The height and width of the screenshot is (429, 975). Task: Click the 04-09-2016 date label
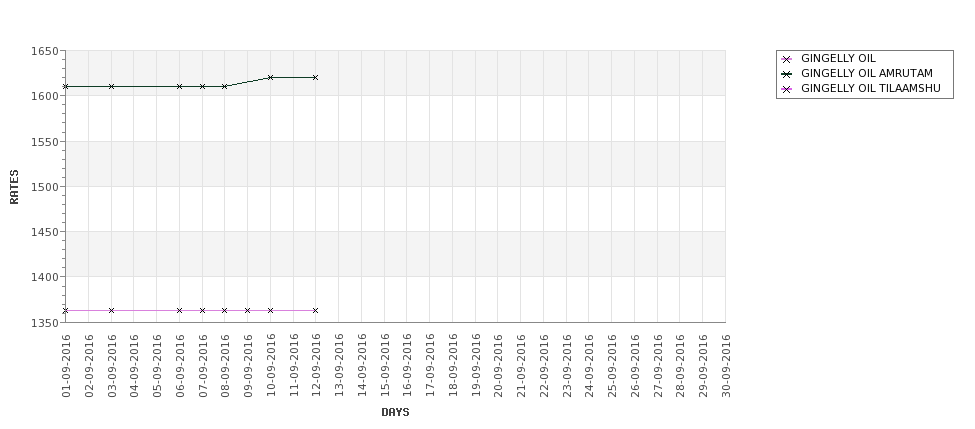pos(134,366)
